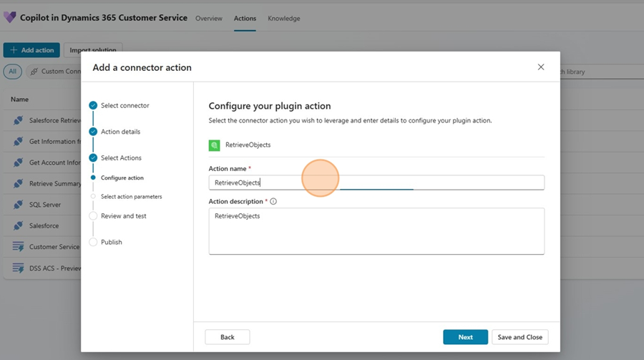The height and width of the screenshot is (360, 644).
Task: Click the Select Actions step label
Action: [x=121, y=157]
